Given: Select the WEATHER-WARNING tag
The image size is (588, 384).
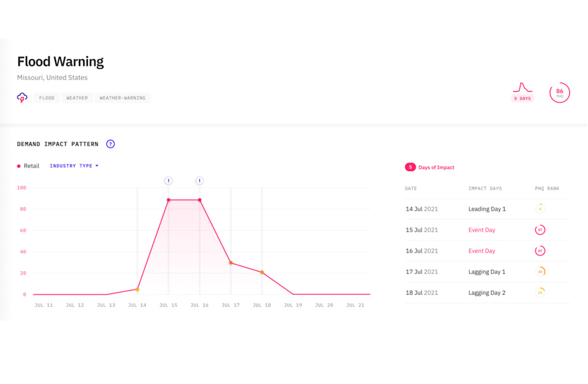Looking at the screenshot, I should (x=122, y=98).
